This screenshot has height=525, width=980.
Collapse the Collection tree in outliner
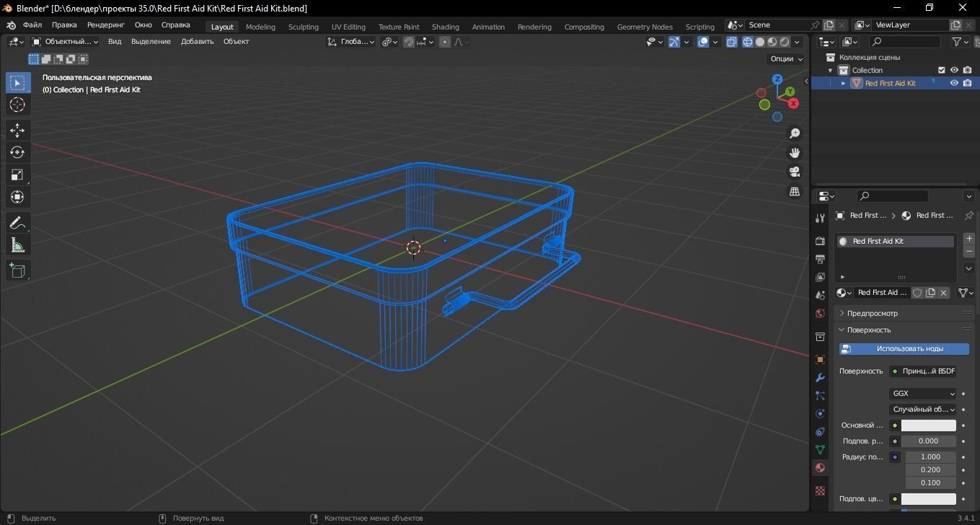tap(830, 70)
